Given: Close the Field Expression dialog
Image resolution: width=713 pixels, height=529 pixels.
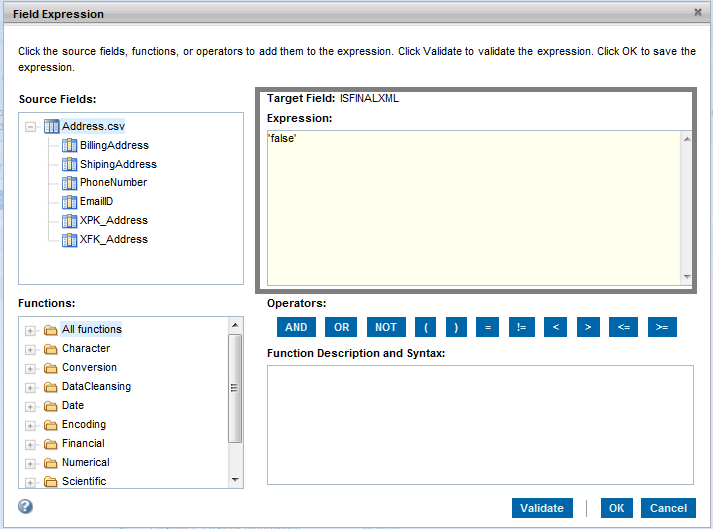Looking at the screenshot, I should tap(698, 13).
